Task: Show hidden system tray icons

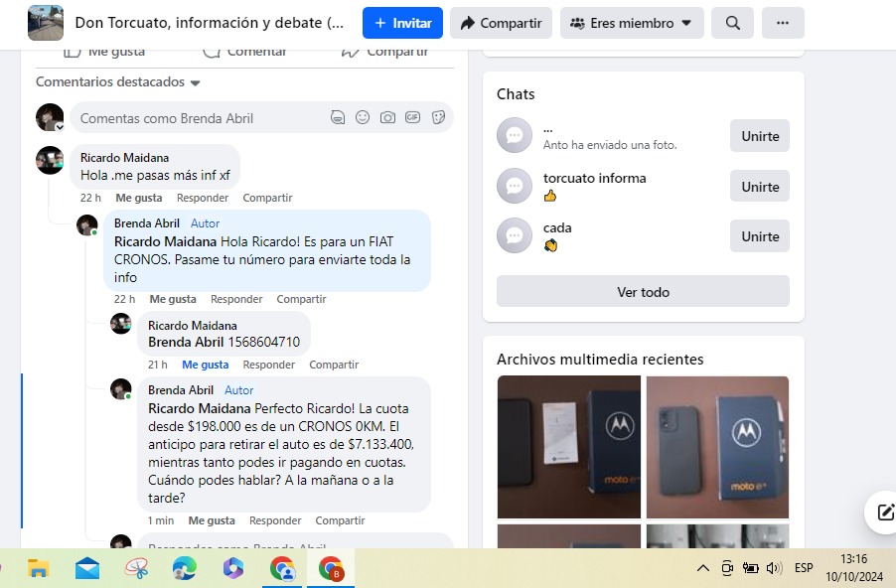Action: click(x=702, y=568)
